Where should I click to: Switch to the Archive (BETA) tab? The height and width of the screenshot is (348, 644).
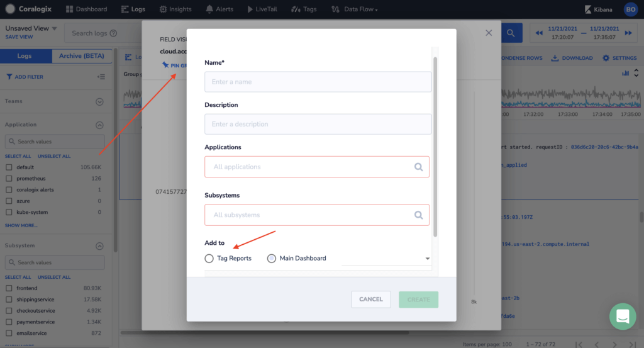point(82,56)
